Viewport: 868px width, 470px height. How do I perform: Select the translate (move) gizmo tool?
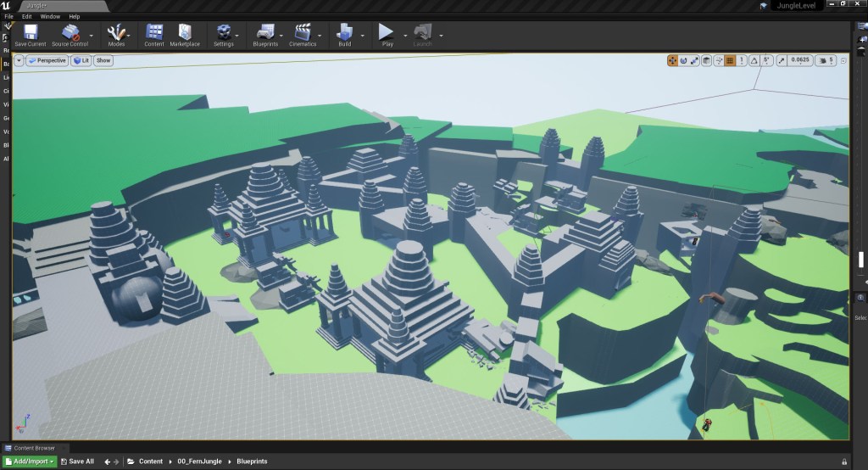pos(672,60)
